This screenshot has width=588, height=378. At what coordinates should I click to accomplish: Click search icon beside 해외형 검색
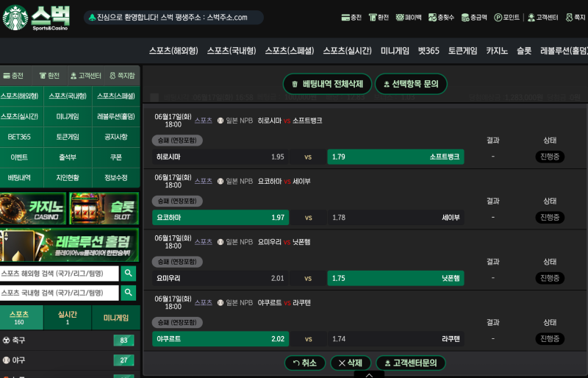click(x=128, y=274)
